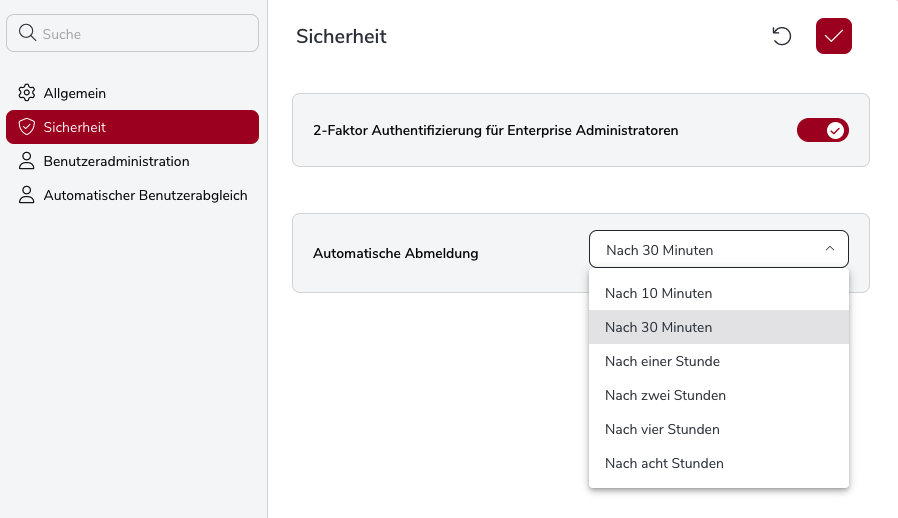
Task: Click the user icon beside Benutzeradministration
Action: point(27,161)
